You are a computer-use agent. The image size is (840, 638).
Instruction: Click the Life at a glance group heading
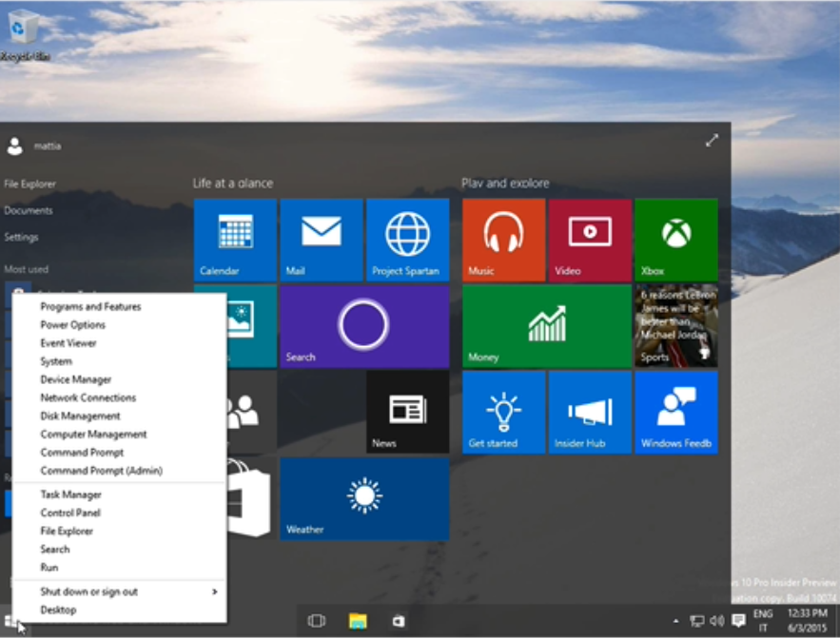[x=233, y=184]
